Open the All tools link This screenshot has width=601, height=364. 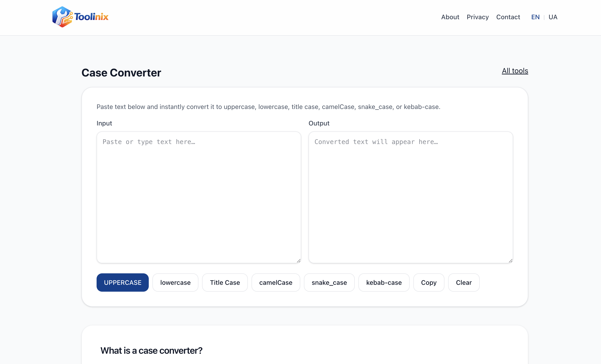(x=515, y=71)
